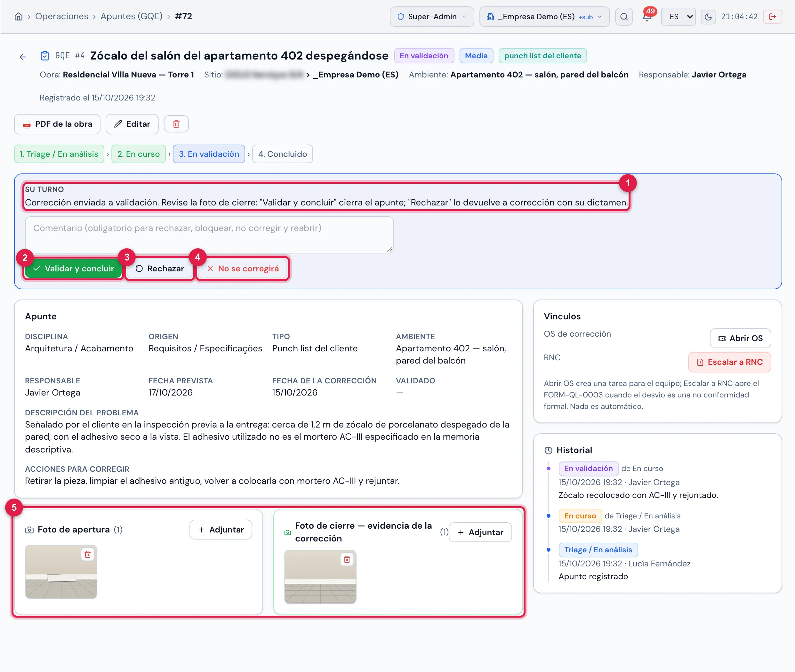Click the clipboard icon before GQE #4
This screenshot has width=795, height=672.
point(44,56)
